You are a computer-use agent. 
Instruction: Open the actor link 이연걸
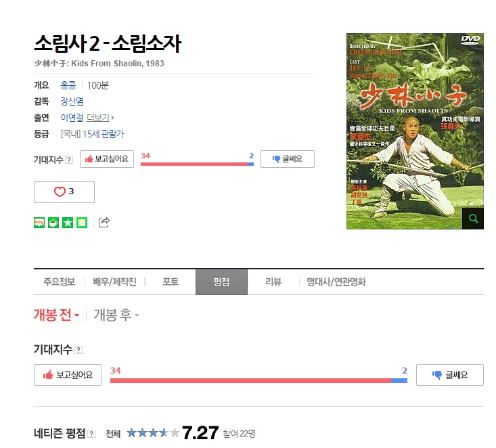(x=72, y=118)
